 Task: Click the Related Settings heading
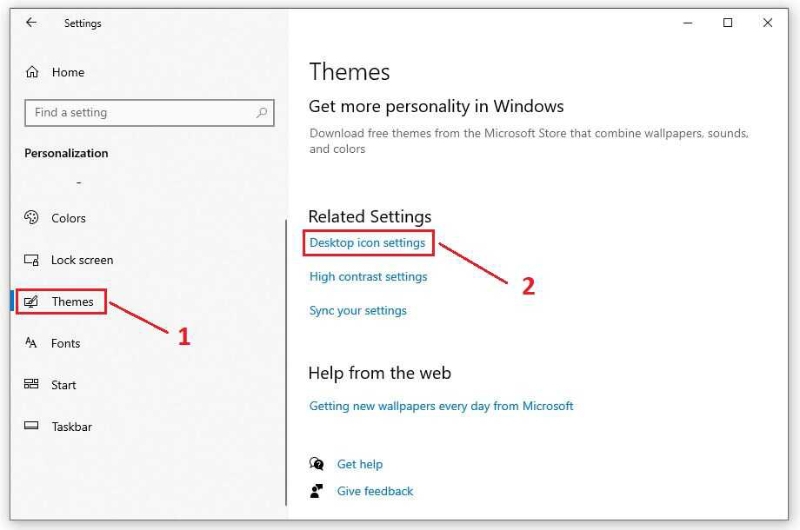pos(370,216)
